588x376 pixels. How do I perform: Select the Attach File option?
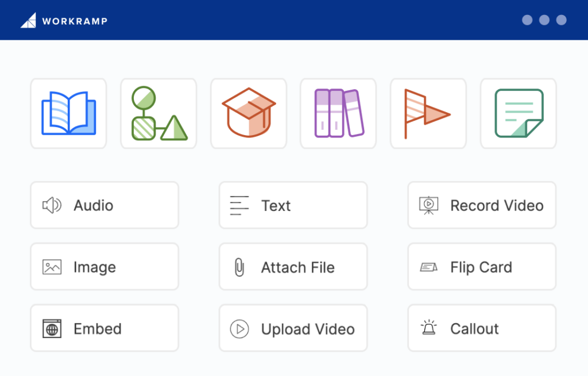(x=293, y=266)
